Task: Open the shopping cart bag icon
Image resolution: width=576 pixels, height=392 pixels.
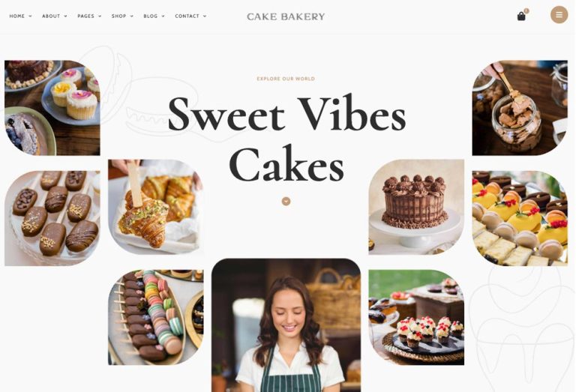Action: [521, 16]
